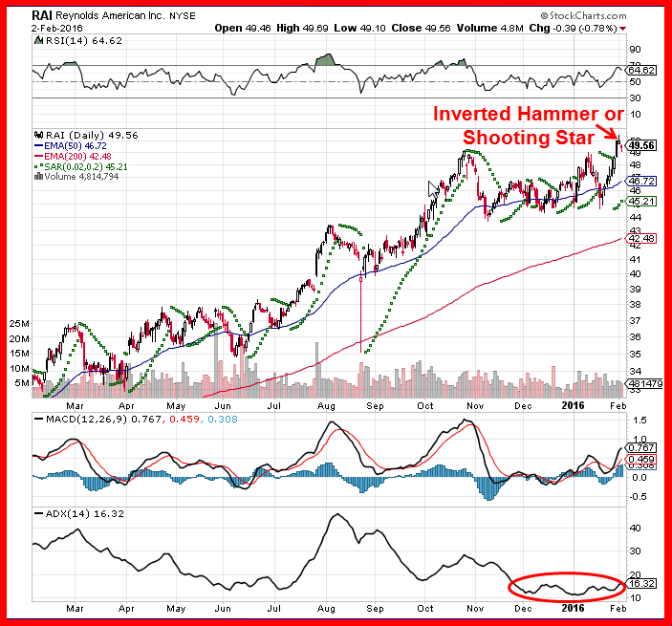Click the 37 level on the price axis

(x=635, y=320)
